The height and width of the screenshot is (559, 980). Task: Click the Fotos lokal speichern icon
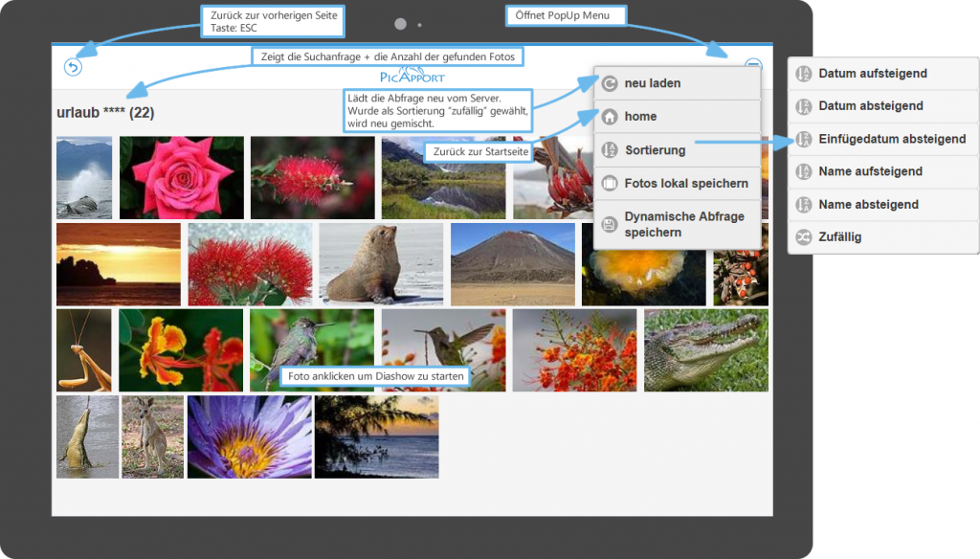coord(609,183)
